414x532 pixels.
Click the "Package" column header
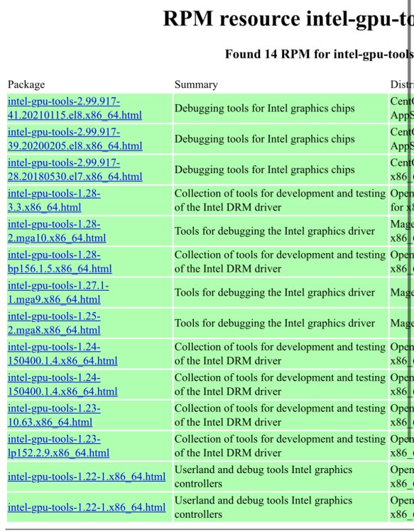26,84
